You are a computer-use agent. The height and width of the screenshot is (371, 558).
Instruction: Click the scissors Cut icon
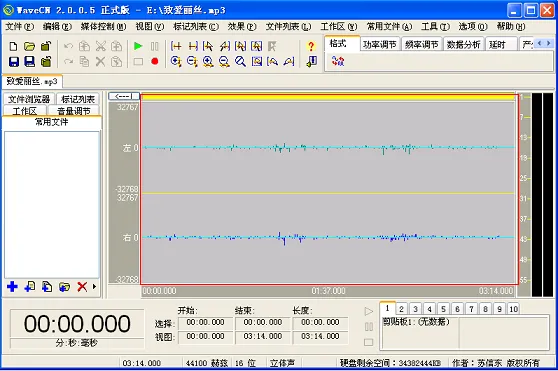(101, 46)
